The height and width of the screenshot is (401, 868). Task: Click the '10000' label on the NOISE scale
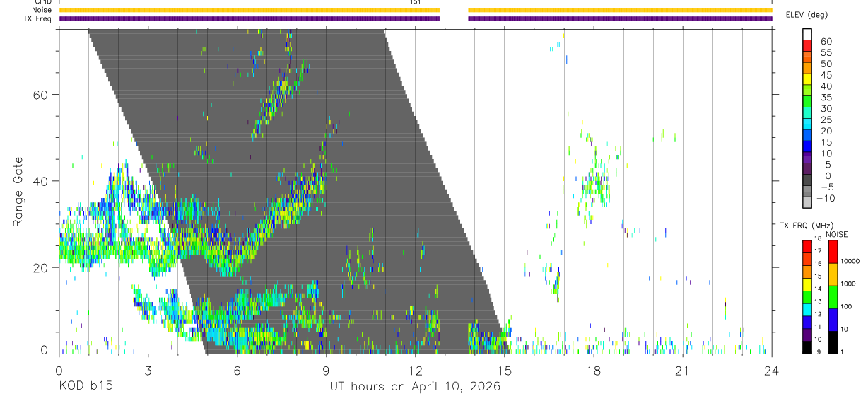(x=850, y=261)
